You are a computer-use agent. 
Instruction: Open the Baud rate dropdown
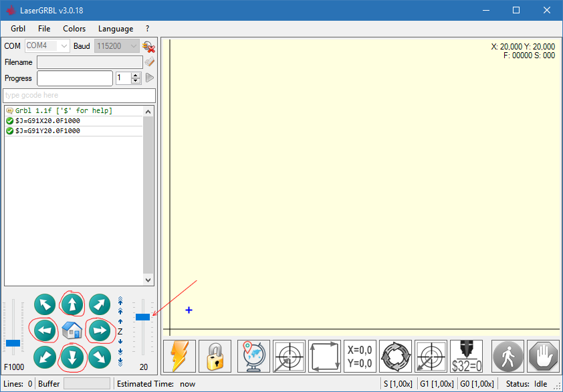click(134, 46)
